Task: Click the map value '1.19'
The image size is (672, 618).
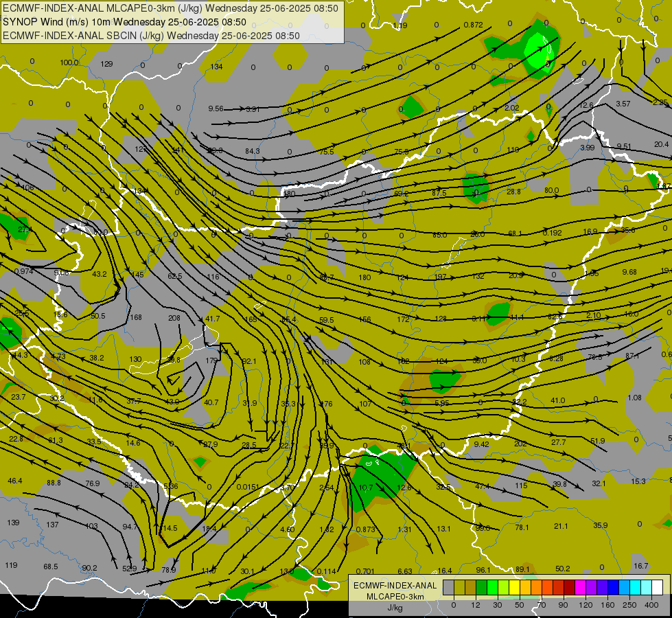Action: click(400, 25)
